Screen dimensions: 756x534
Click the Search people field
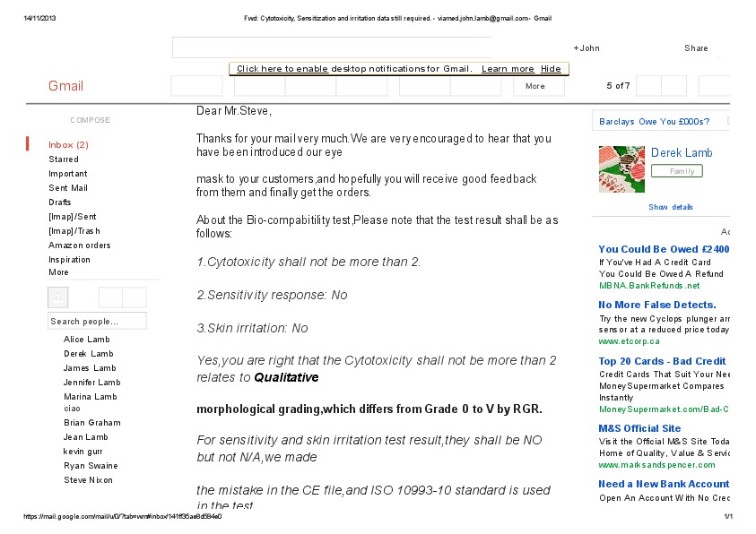coord(97,321)
